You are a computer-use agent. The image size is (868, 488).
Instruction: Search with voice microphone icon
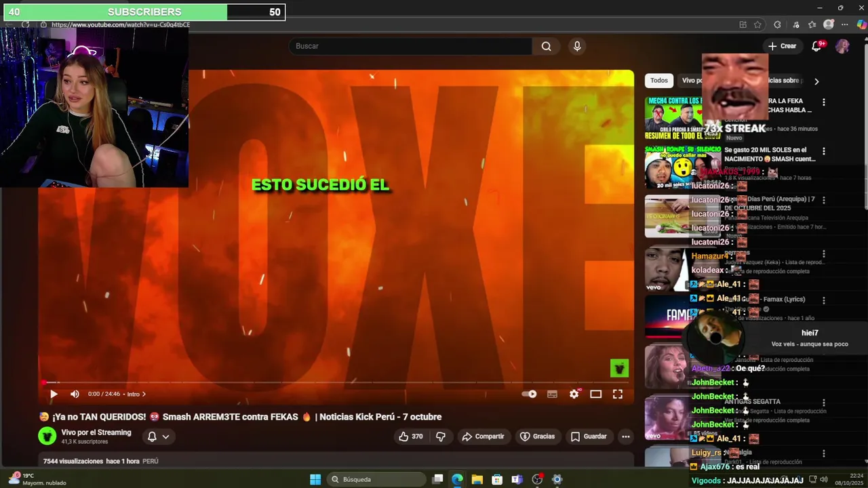(577, 46)
